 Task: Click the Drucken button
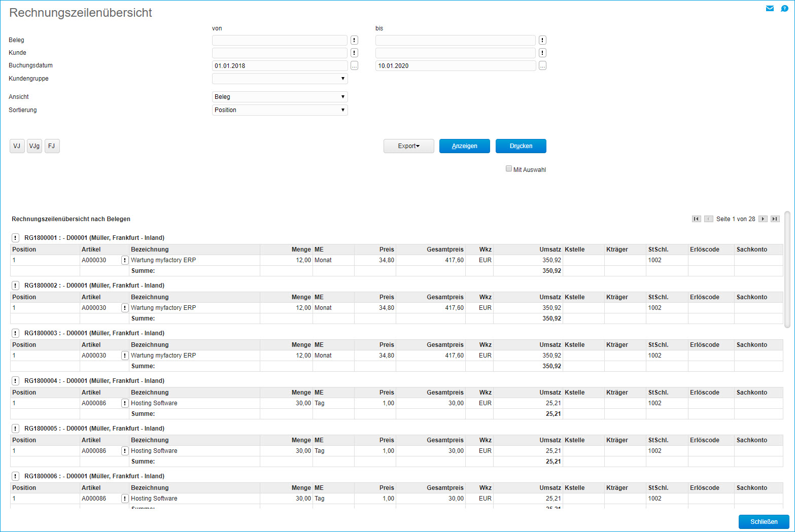(521, 146)
